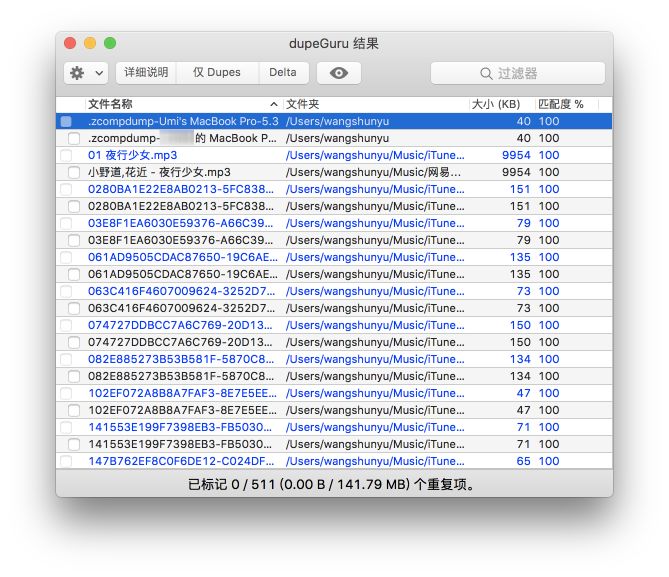Select the blue 141553E199F7398EB3 reference row
This screenshot has height=577, width=669.
pos(334,427)
